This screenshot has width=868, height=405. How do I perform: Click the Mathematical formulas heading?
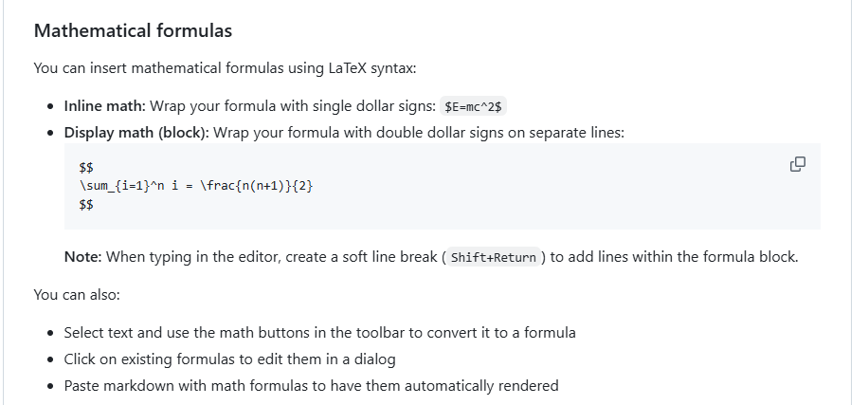[133, 30]
